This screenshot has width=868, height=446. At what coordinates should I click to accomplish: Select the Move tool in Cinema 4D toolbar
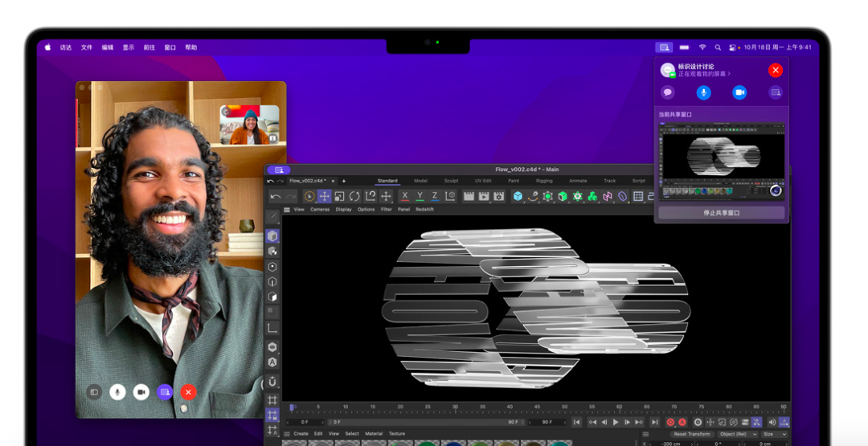tap(324, 196)
